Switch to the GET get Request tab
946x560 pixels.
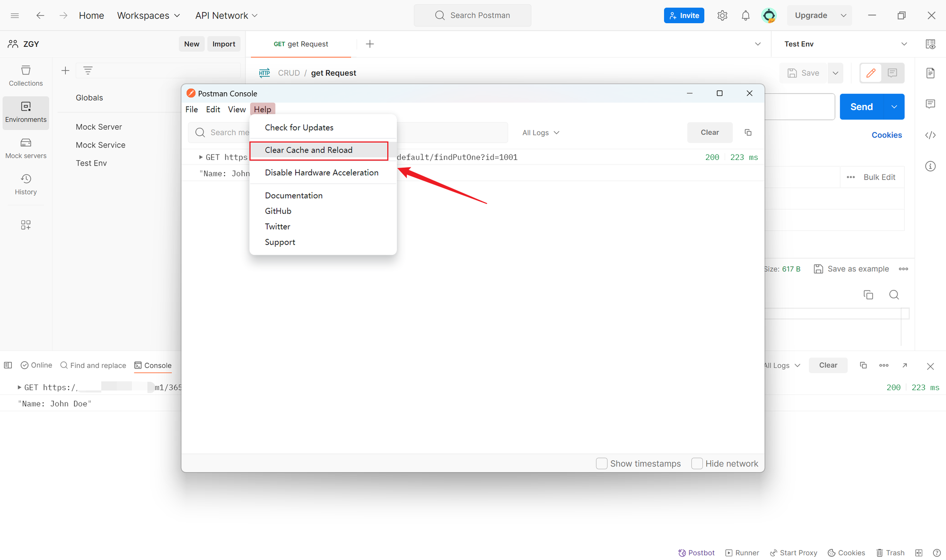(301, 44)
